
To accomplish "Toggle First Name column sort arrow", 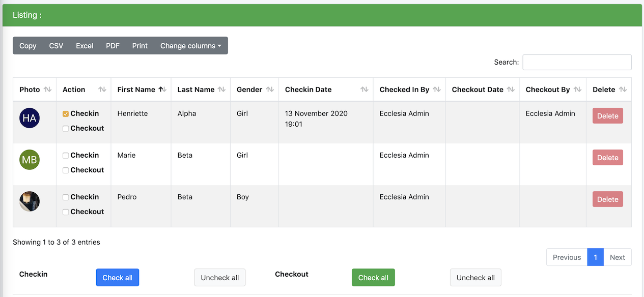I will tap(162, 90).
